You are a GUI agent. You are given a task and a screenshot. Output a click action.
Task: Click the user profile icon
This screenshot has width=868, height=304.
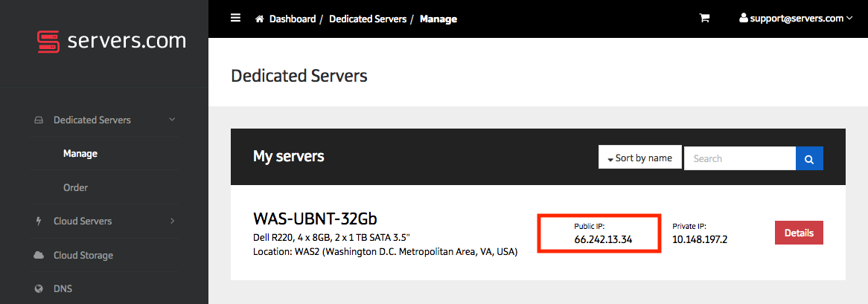pyautogui.click(x=744, y=19)
